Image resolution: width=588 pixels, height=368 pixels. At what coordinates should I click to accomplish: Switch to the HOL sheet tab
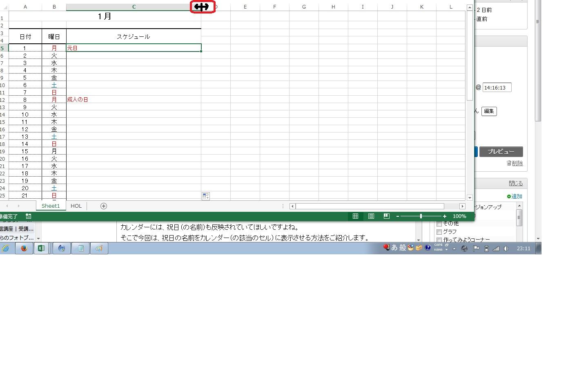[76, 206]
